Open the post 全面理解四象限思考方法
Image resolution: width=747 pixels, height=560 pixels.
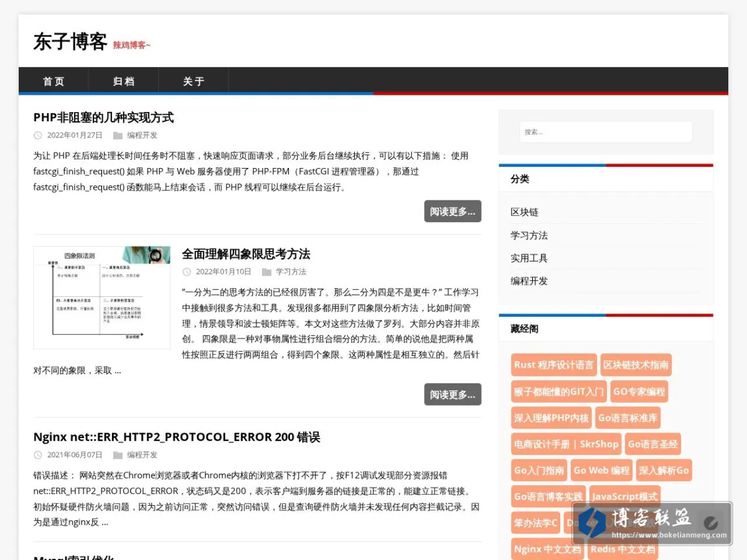tap(246, 254)
